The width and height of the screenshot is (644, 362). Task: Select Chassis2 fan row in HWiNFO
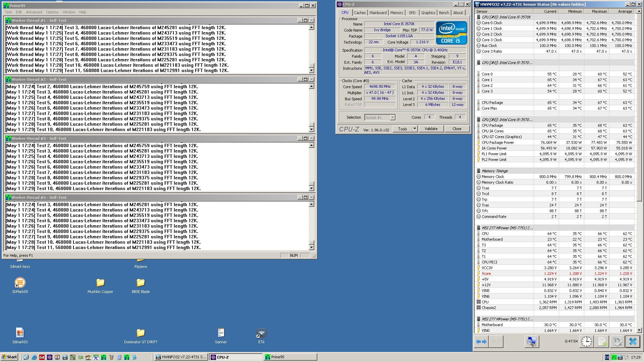tap(555, 308)
